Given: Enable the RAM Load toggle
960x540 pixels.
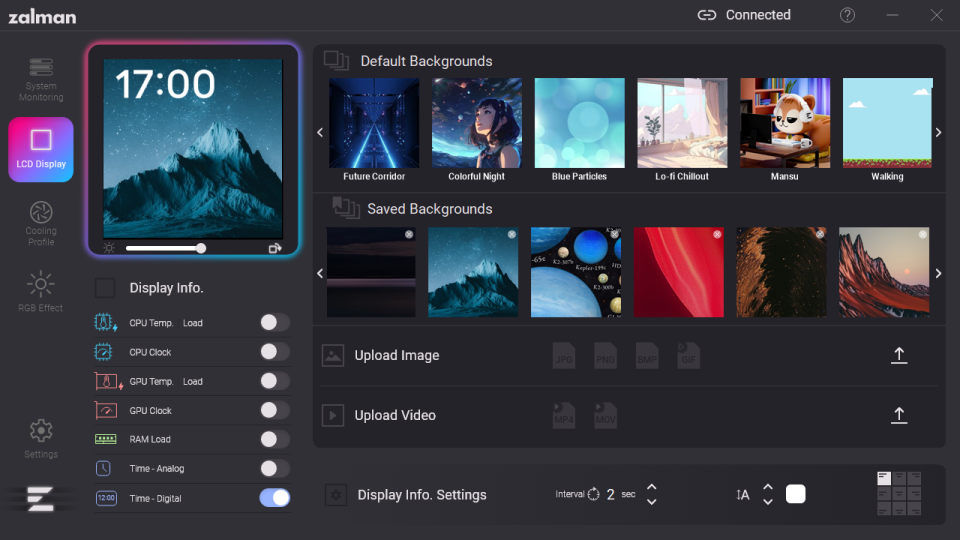Looking at the screenshot, I should tap(274, 439).
